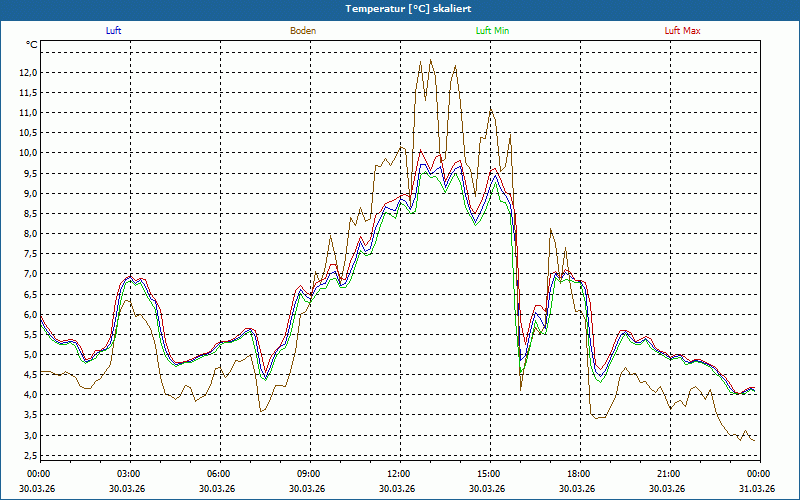Pick the 5,0 temperature axis label

(27, 355)
